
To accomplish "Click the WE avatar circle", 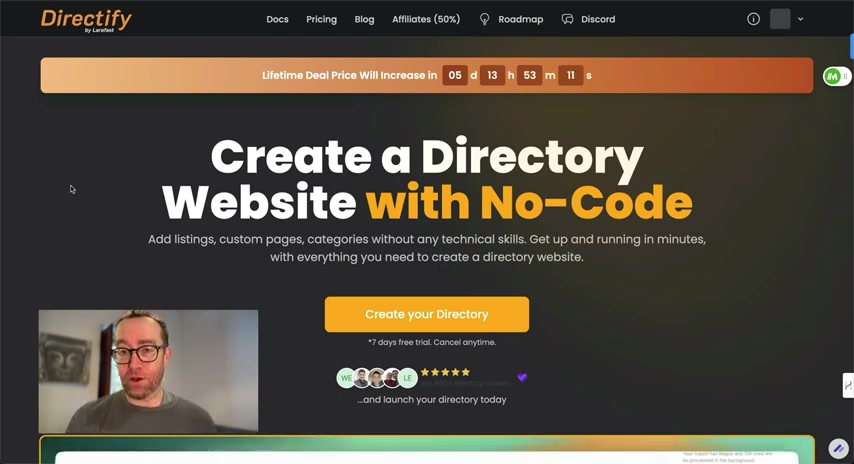I will 346,378.
